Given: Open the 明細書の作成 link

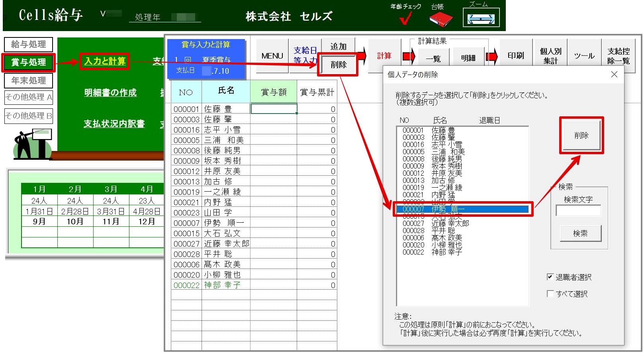Looking at the screenshot, I should [x=110, y=92].
